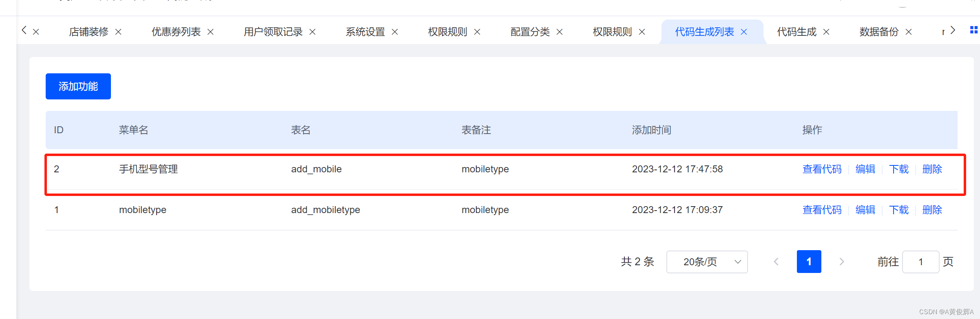Click the 手机型号管理 menu name cell
Image resolution: width=980 pixels, height=319 pixels.
(148, 169)
